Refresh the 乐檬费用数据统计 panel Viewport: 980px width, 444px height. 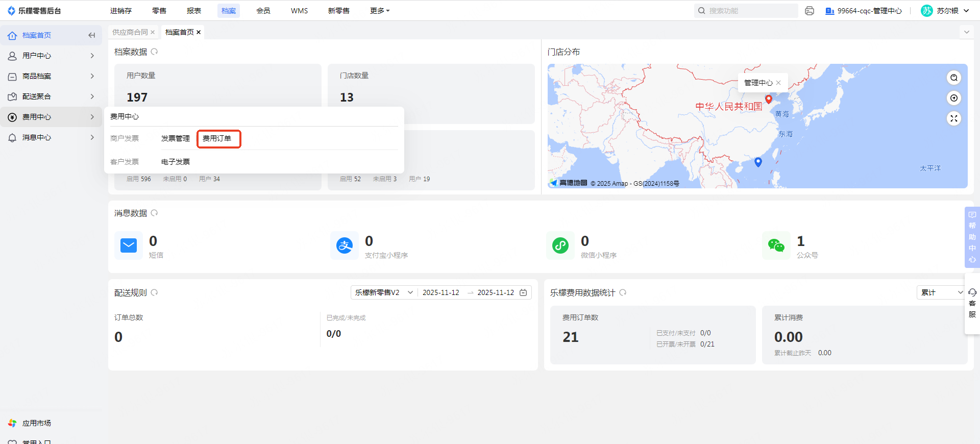coord(623,292)
